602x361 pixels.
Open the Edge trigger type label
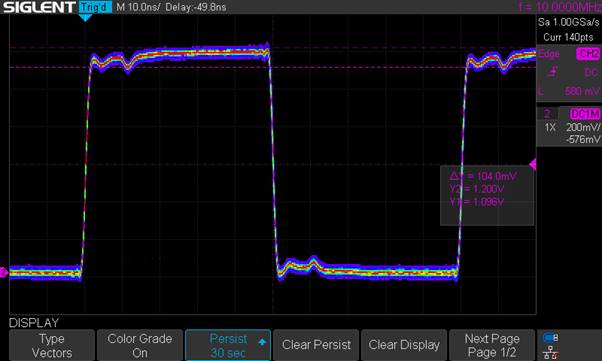(549, 54)
